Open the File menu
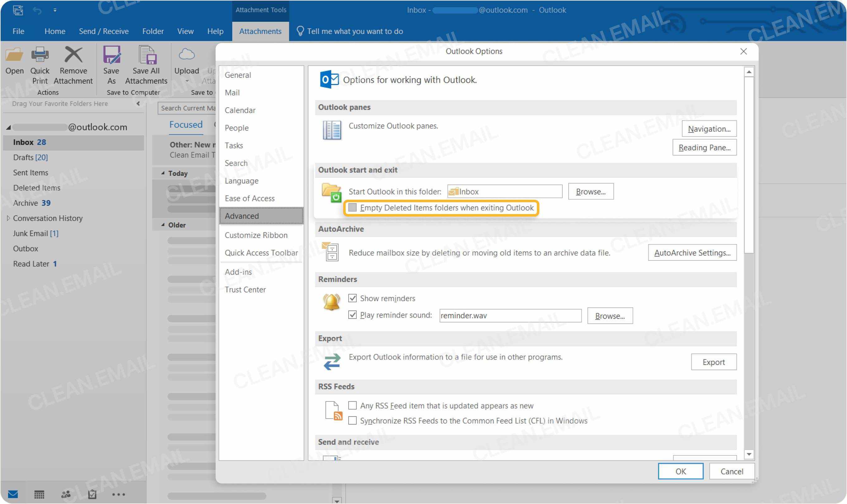The width and height of the screenshot is (847, 504). tap(18, 31)
